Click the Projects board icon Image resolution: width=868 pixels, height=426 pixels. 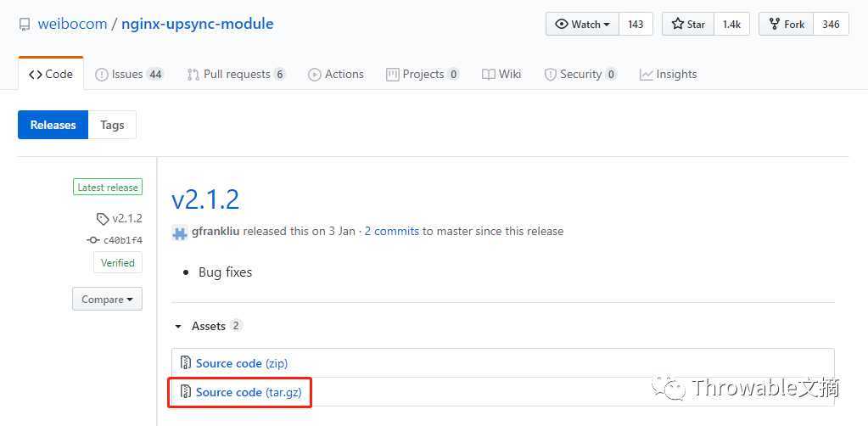(x=393, y=75)
